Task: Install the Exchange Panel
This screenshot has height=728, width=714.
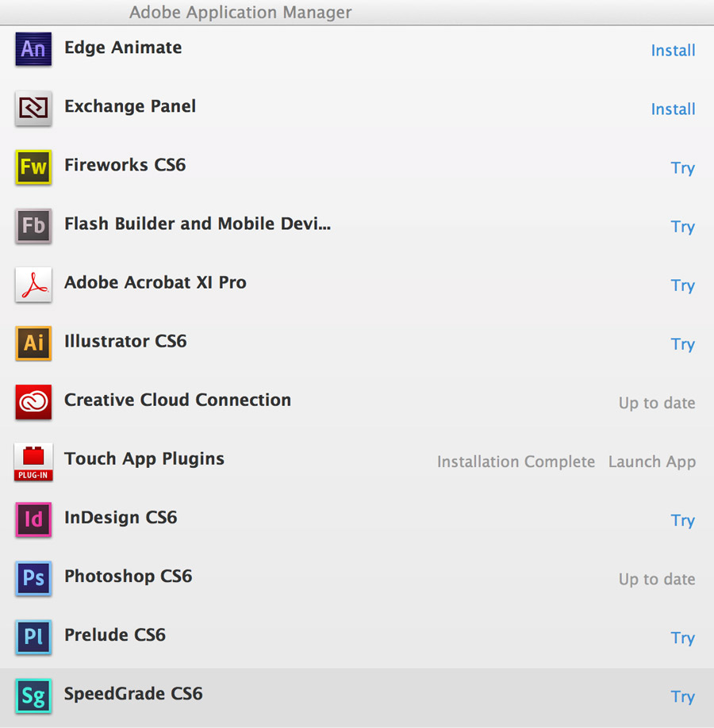Action: pyautogui.click(x=673, y=109)
